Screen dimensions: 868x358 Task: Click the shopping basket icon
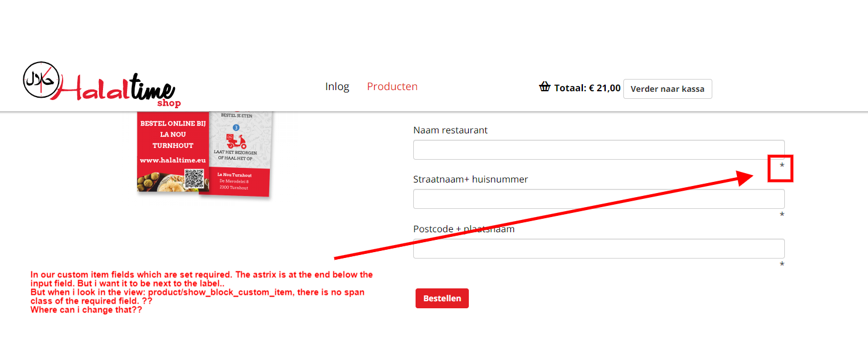544,88
